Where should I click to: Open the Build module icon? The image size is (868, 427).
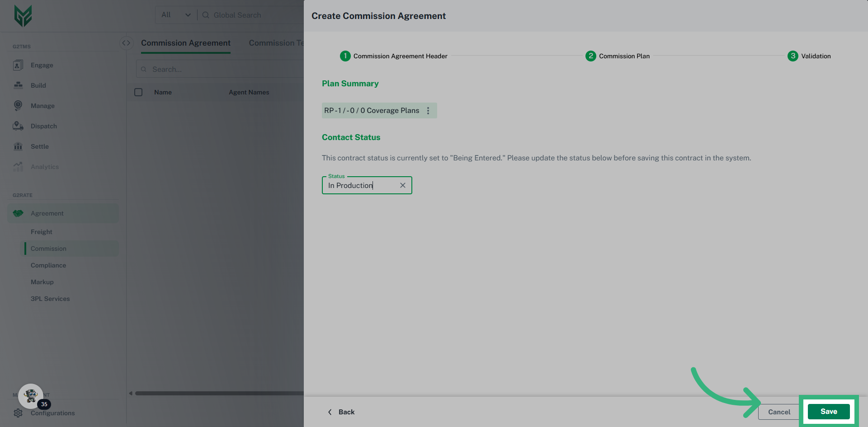click(x=18, y=85)
